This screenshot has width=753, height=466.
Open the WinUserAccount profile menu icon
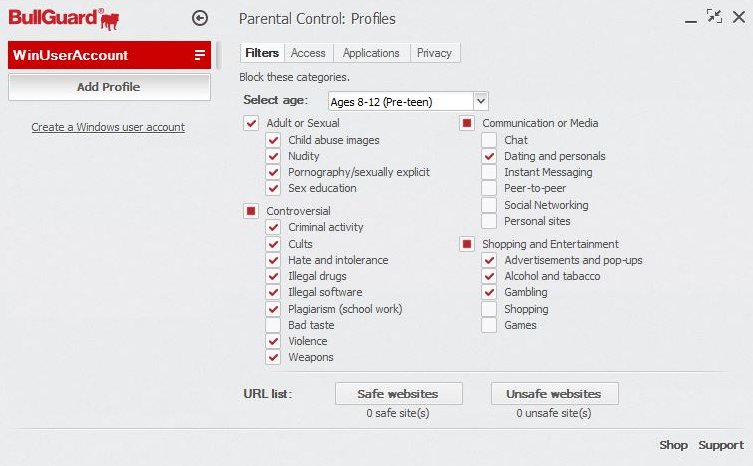tap(200, 55)
